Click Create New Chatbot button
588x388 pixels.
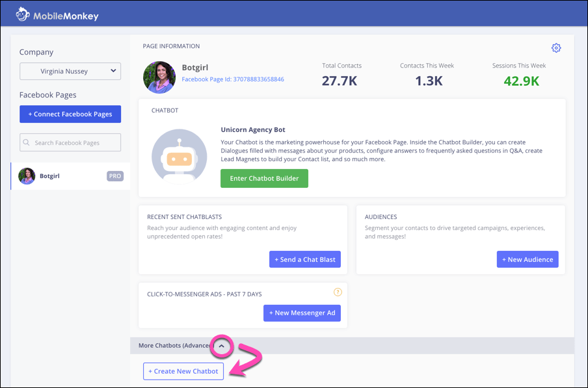tap(183, 371)
